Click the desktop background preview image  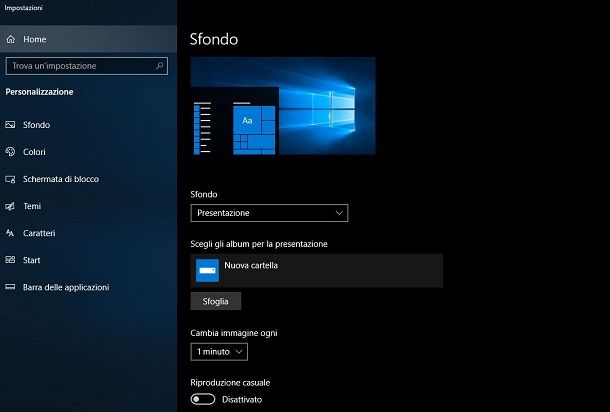pyautogui.click(x=283, y=106)
